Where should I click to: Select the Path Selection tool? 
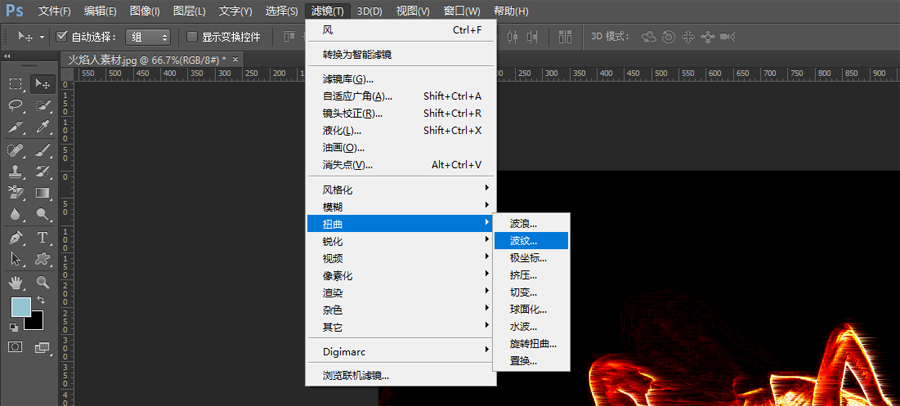[15, 259]
